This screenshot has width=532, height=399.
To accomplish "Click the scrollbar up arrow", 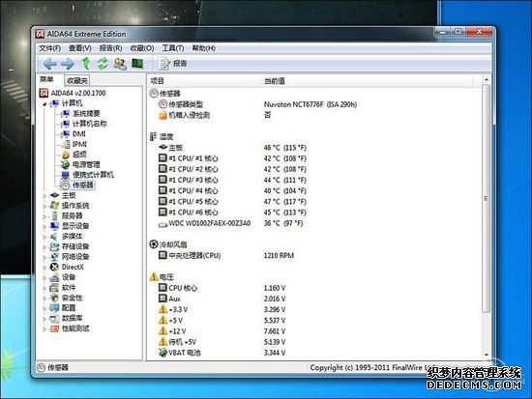I will [486, 79].
